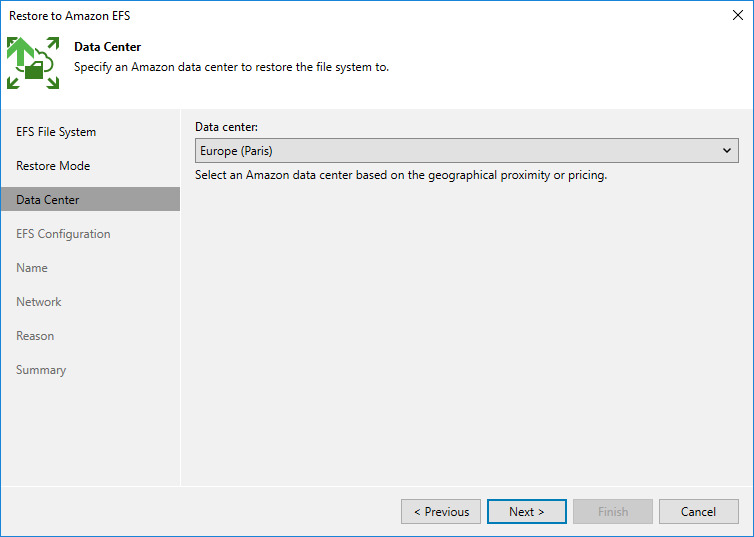The width and height of the screenshot is (754, 537).
Task: Close the Restore to Amazon EFS dialog
Action: pyautogui.click(x=738, y=16)
